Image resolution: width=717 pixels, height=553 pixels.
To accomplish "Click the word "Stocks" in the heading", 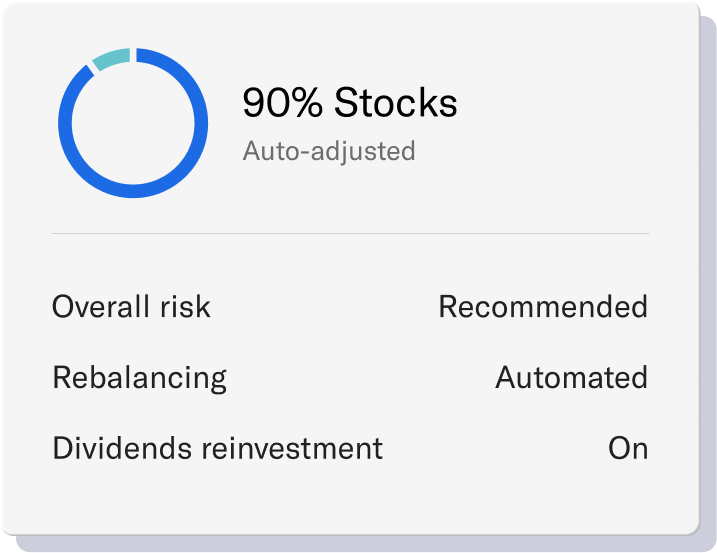I will coord(395,103).
